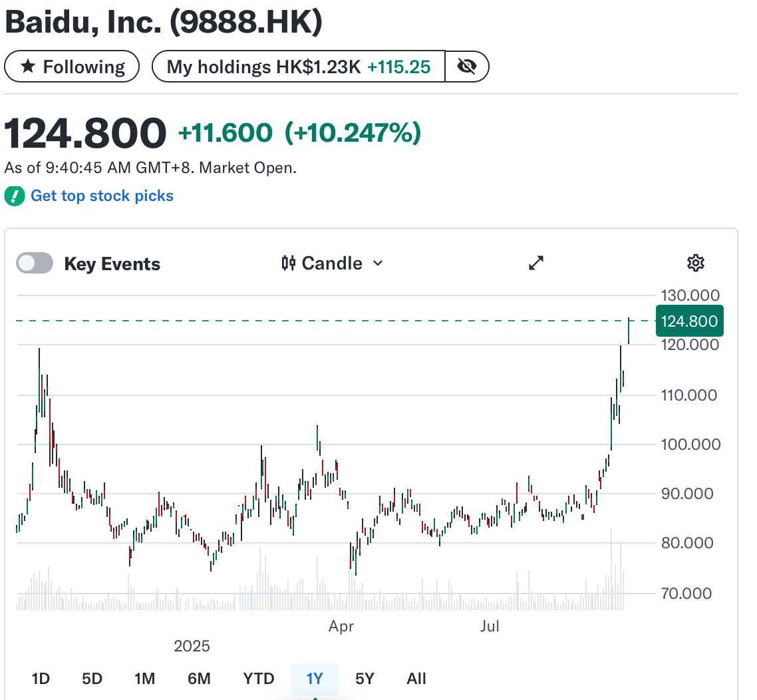This screenshot has height=700, width=757.
Task: Click the +11.600 price change
Action: [x=226, y=133]
